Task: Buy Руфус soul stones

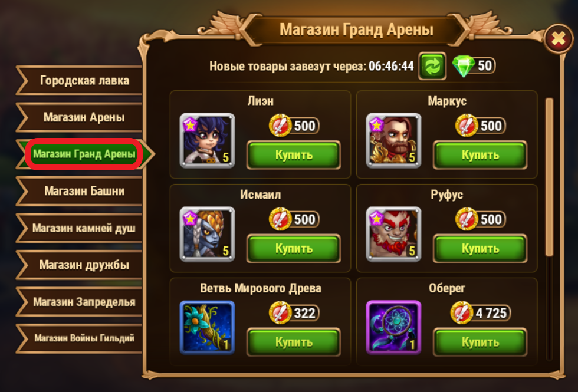Action: (480, 249)
